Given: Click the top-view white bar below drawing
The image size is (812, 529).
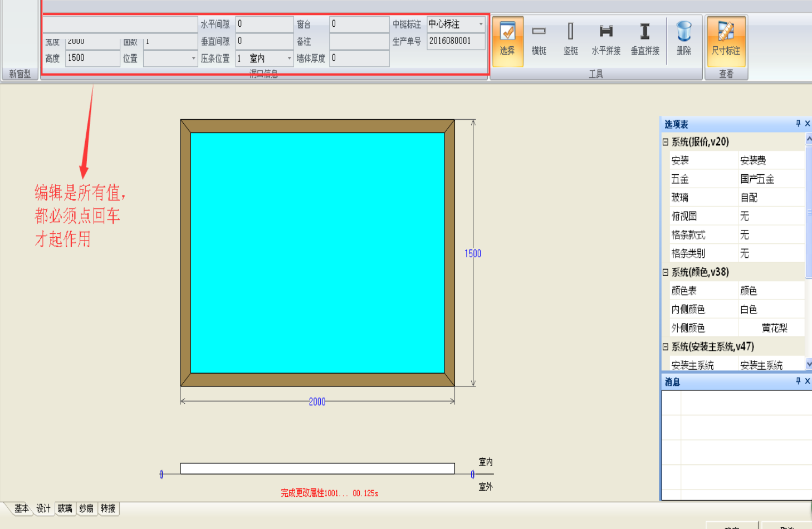Looking at the screenshot, I should pyautogui.click(x=317, y=468).
